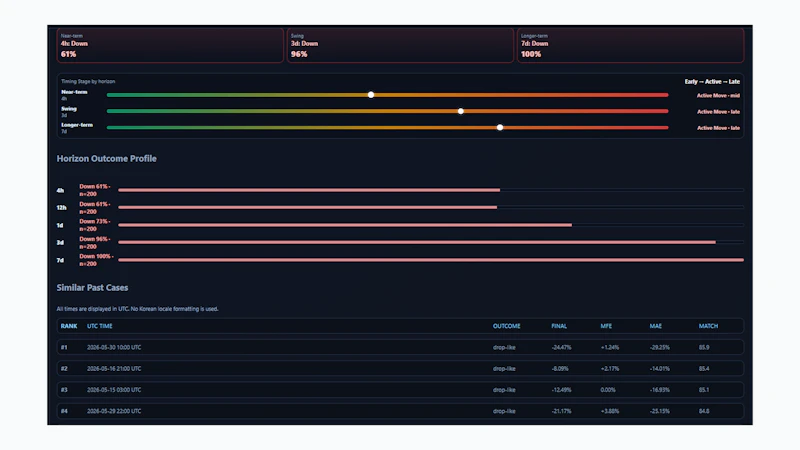The image size is (800, 450).
Task: Click MAE value -29.25% in row #1
Action: coord(660,347)
